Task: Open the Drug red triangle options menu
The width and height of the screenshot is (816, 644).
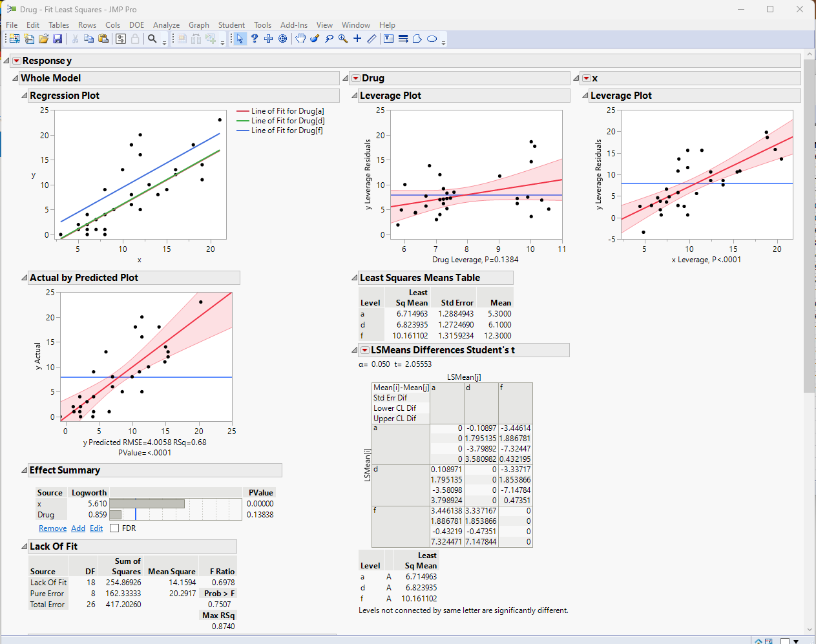Action: pos(355,78)
